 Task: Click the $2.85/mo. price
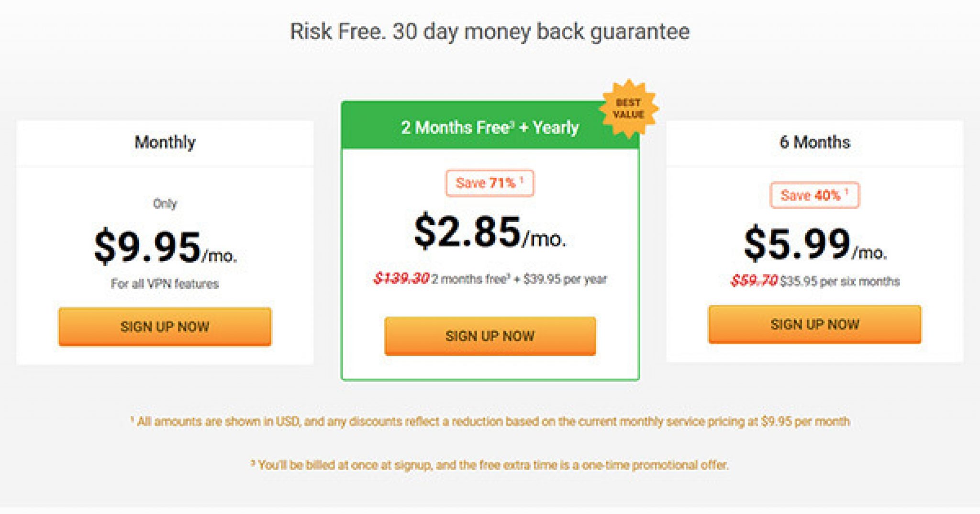point(490,232)
